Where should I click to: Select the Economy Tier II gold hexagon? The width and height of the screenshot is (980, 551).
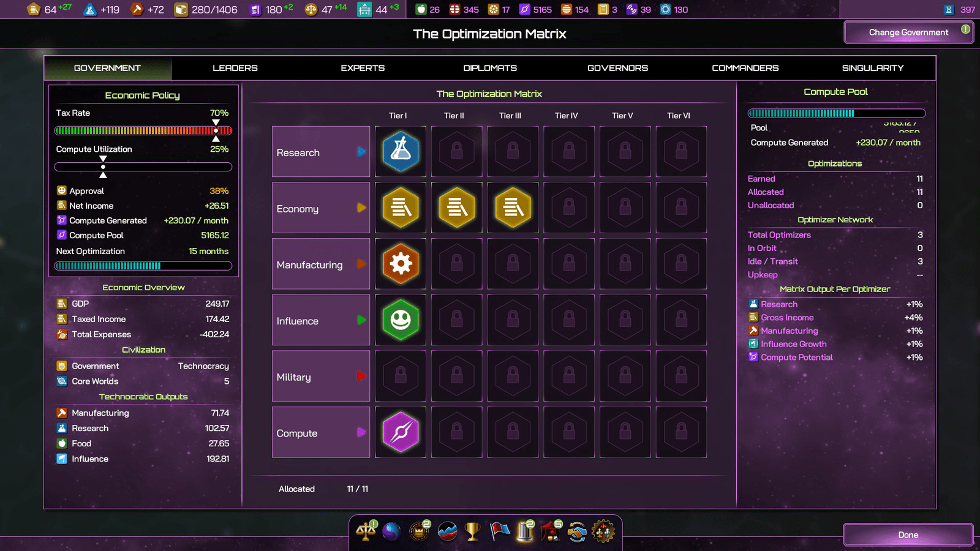(x=457, y=208)
